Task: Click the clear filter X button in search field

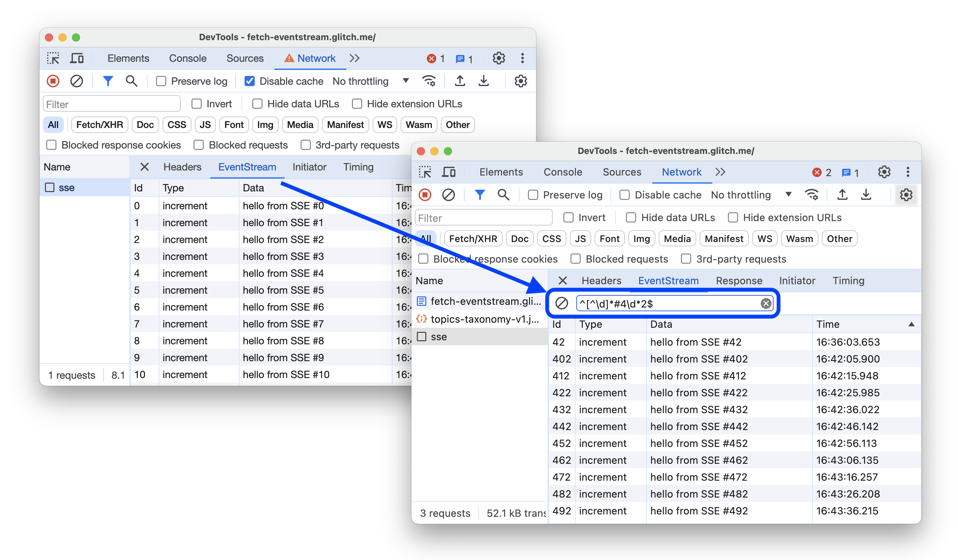Action: click(766, 303)
